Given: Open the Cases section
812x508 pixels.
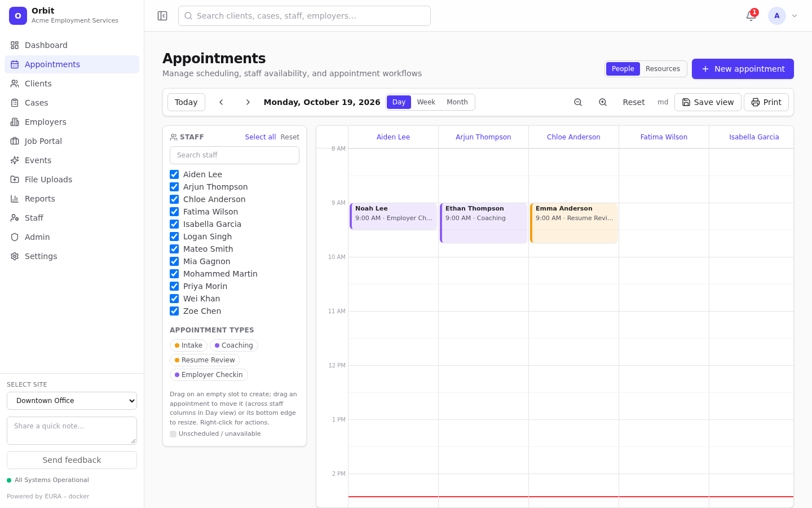Looking at the screenshot, I should click(72, 103).
